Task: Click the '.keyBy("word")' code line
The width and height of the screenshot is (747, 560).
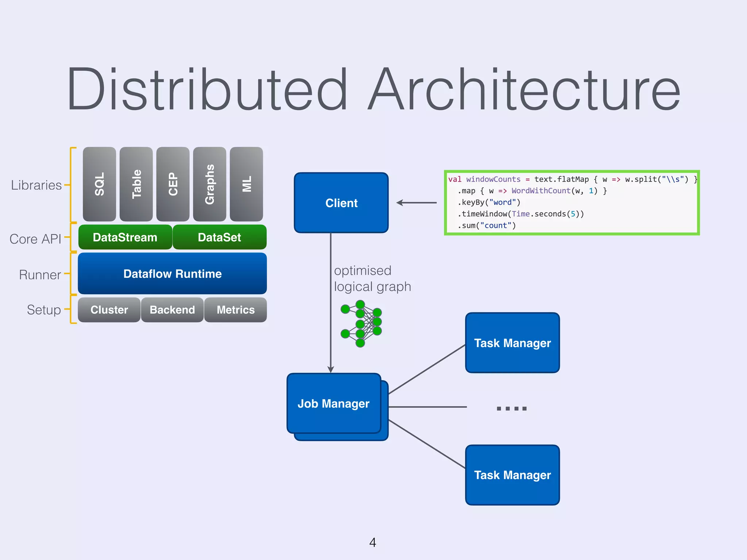Action: click(x=489, y=202)
